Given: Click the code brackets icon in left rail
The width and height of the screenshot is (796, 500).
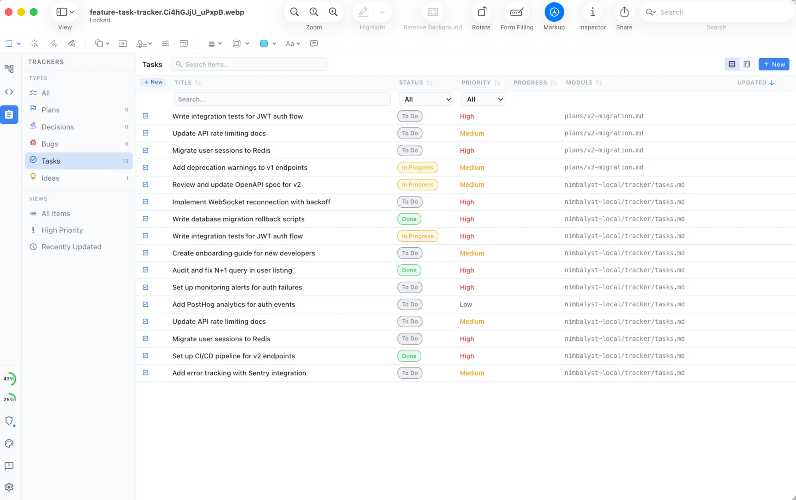Looking at the screenshot, I should coord(9,91).
